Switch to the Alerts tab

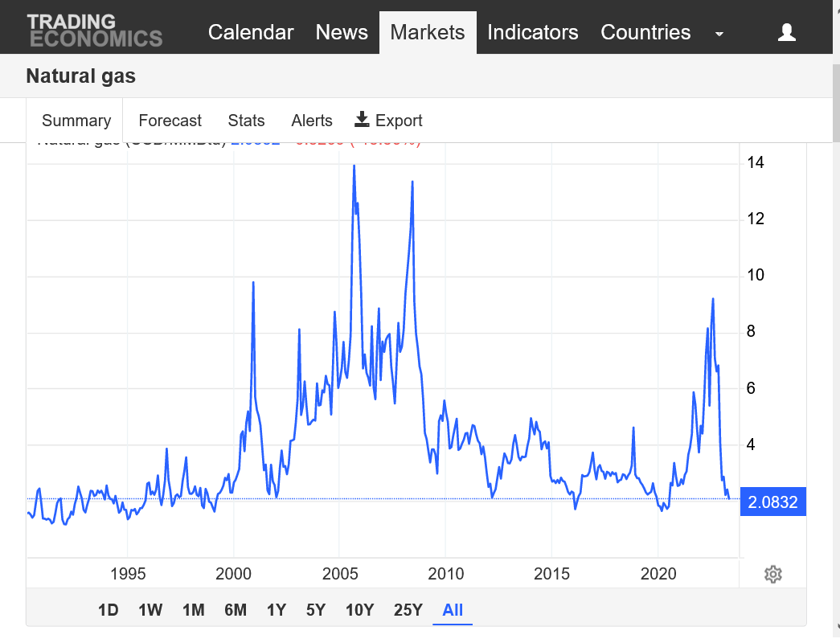312,121
